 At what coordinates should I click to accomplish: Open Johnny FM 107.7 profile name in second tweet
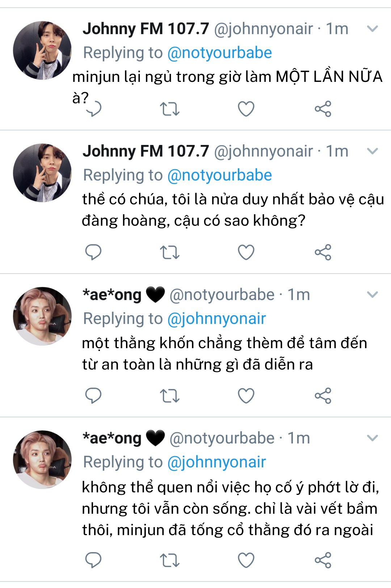click(x=146, y=151)
